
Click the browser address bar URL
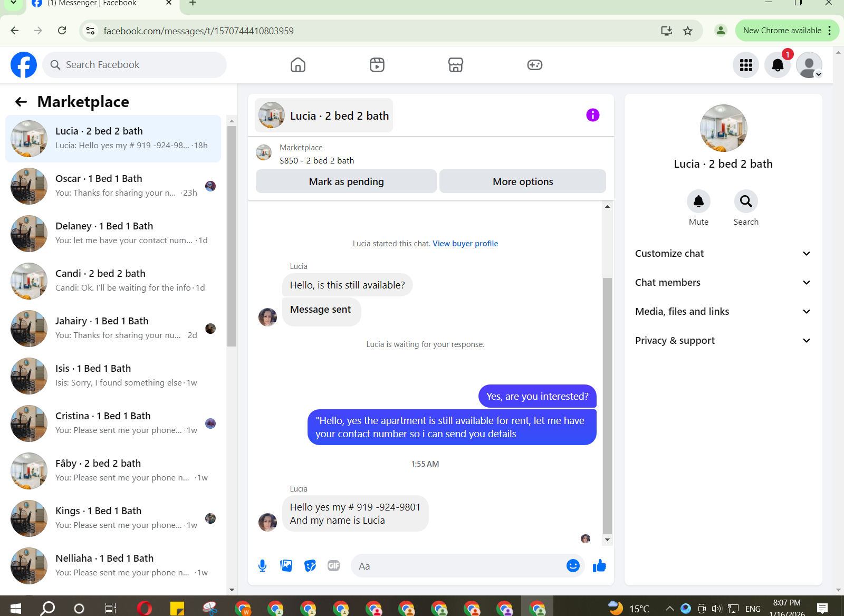pos(198,31)
